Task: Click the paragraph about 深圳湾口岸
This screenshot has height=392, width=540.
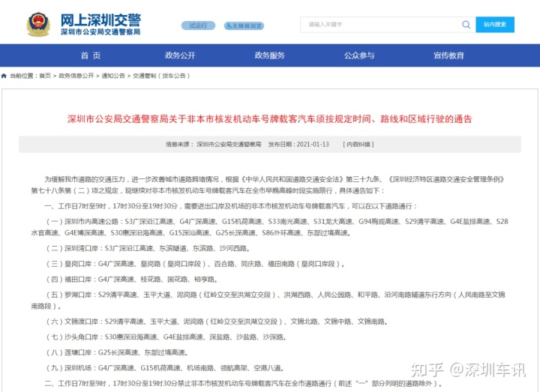Action: coord(148,249)
